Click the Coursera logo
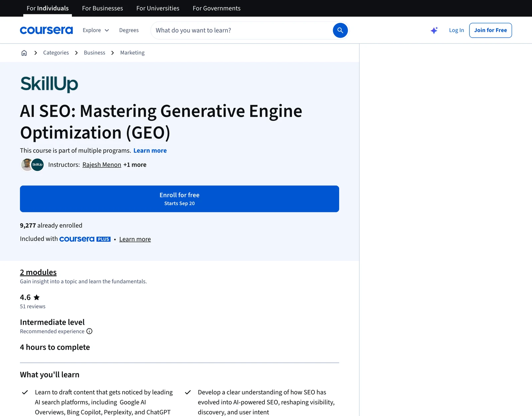This screenshot has width=532, height=416. (46, 30)
